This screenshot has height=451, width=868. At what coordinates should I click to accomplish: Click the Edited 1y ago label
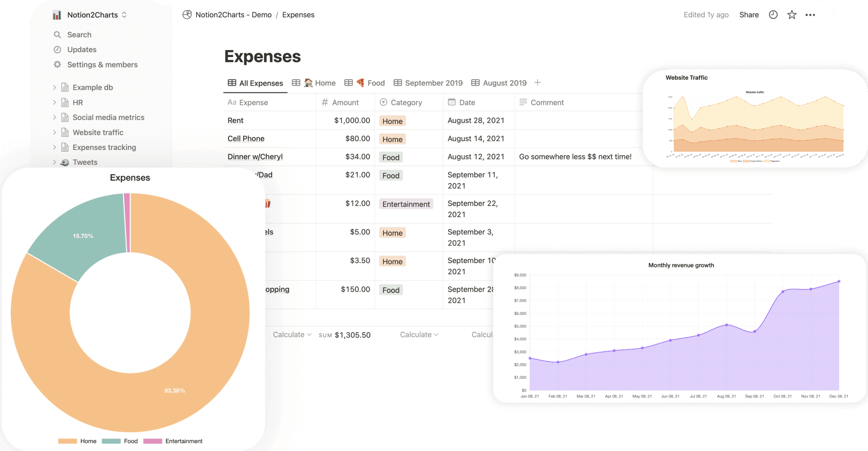coord(706,15)
